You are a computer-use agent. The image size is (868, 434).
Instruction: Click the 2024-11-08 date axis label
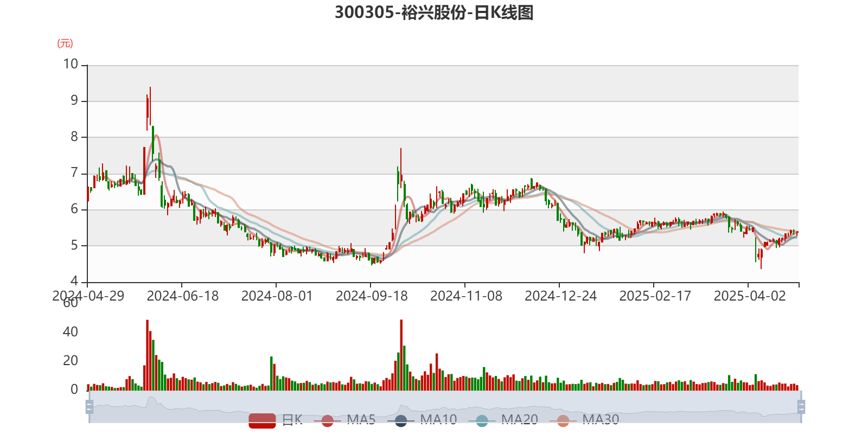pos(466,296)
